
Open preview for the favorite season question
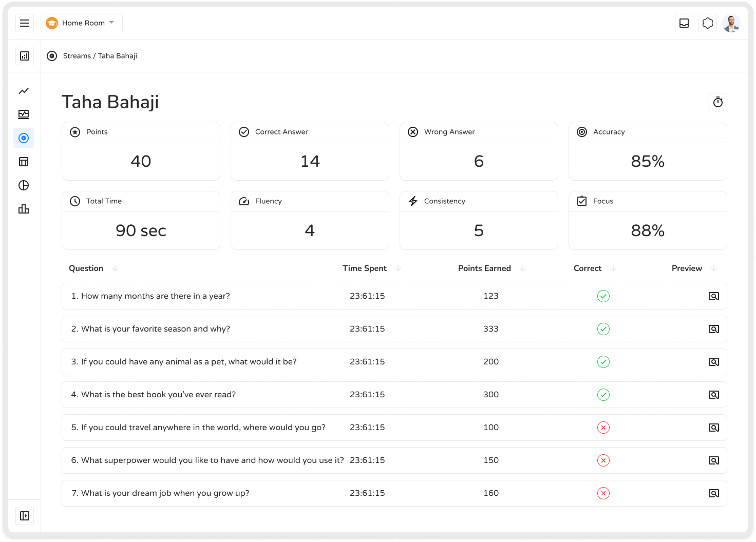(x=714, y=328)
